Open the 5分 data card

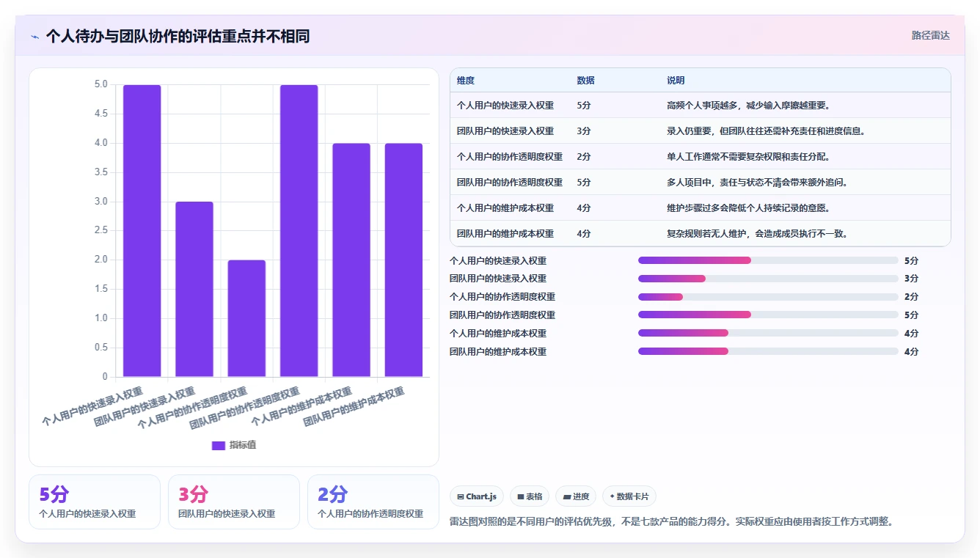point(95,502)
